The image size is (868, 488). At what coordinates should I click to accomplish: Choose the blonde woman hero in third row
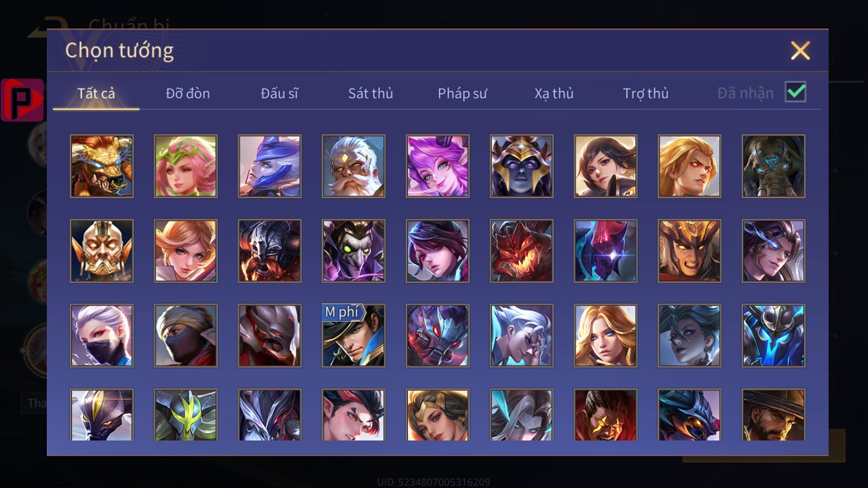tap(605, 335)
